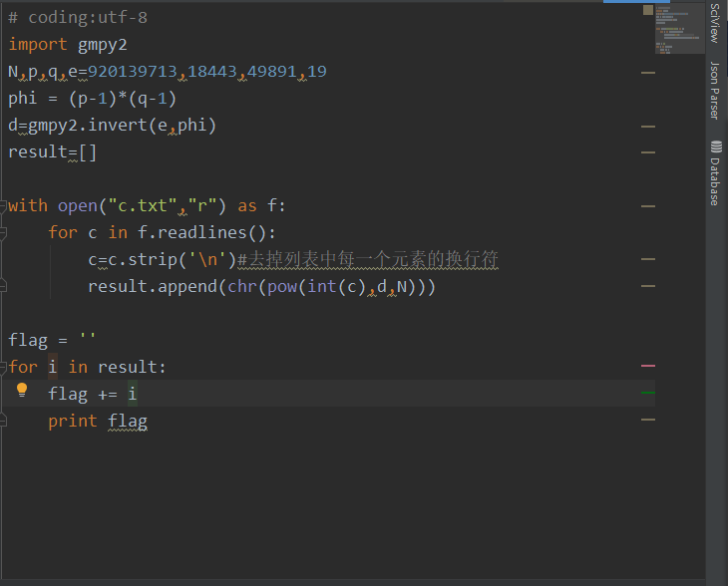Image resolution: width=728 pixels, height=586 pixels.
Task: Click warning stripe beside the N,p,q,e line
Action: (x=647, y=73)
